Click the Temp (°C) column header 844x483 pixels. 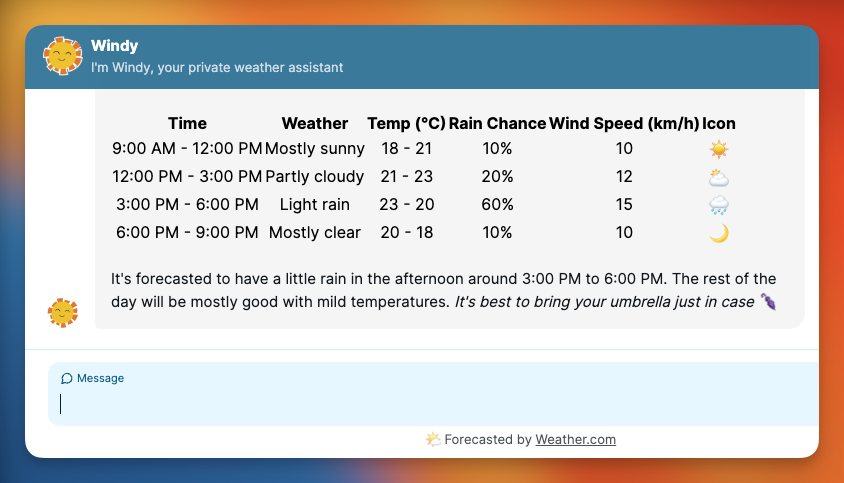[406, 124]
